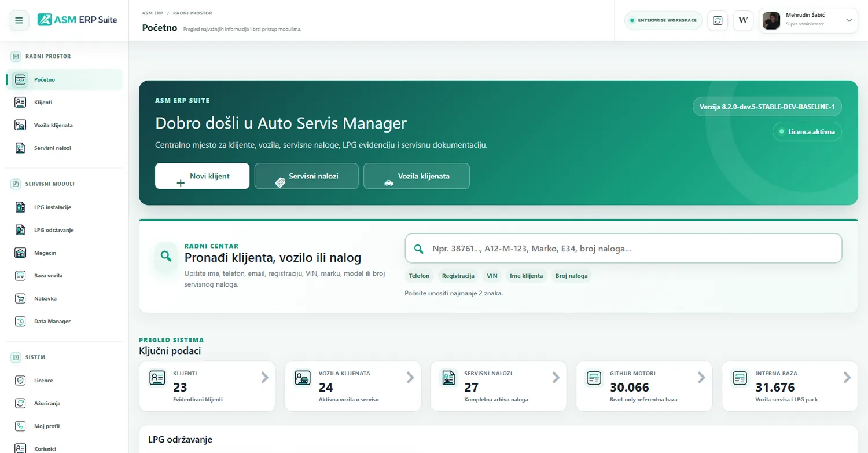
Task: Click the ASM ERP Suite logo
Action: (x=77, y=20)
